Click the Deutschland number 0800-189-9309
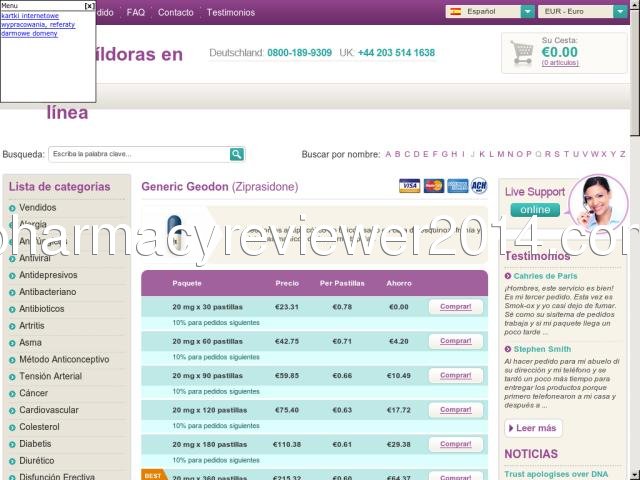This screenshot has width=640, height=480. point(300,53)
